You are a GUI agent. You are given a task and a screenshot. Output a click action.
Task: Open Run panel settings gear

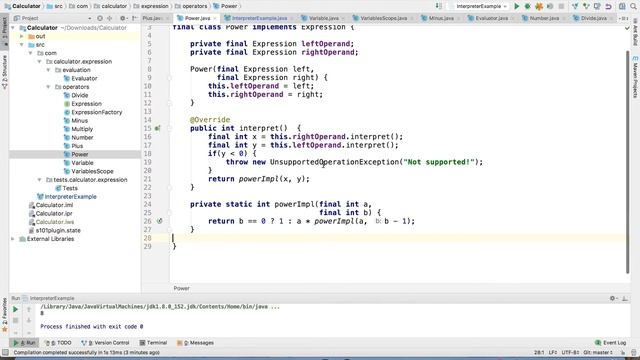tap(613, 298)
